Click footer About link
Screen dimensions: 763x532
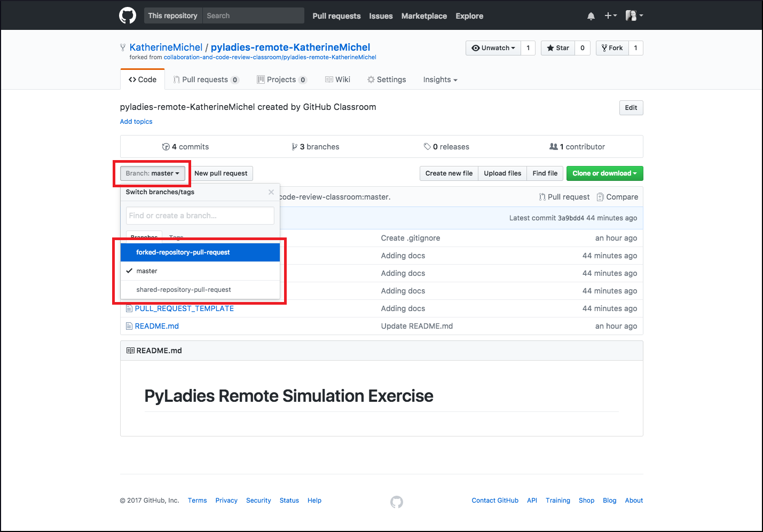pos(634,501)
